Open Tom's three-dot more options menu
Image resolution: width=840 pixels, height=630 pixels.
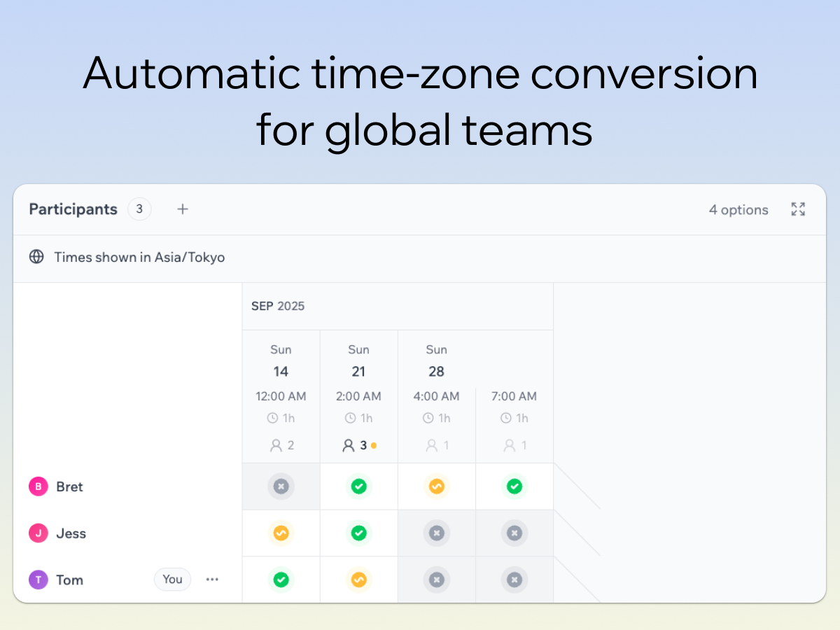(212, 579)
